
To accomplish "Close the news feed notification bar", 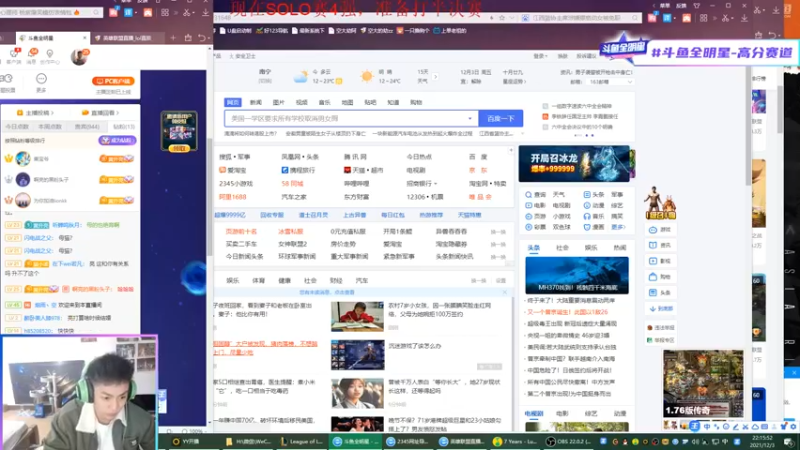I will [x=505, y=292].
